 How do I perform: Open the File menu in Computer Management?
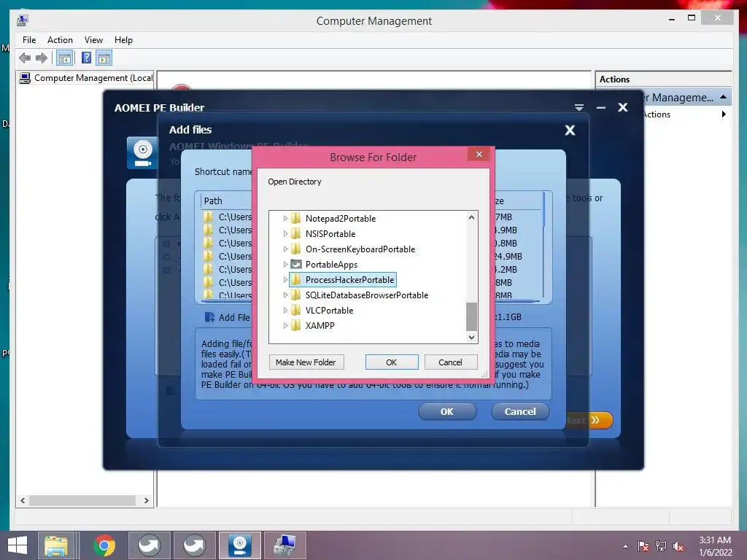click(29, 40)
